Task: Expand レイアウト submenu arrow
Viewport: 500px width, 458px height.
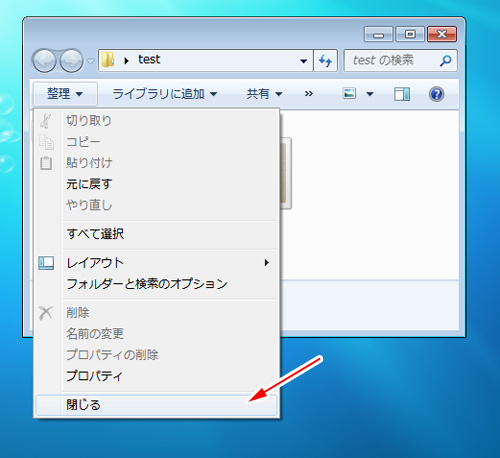Action: tap(266, 263)
